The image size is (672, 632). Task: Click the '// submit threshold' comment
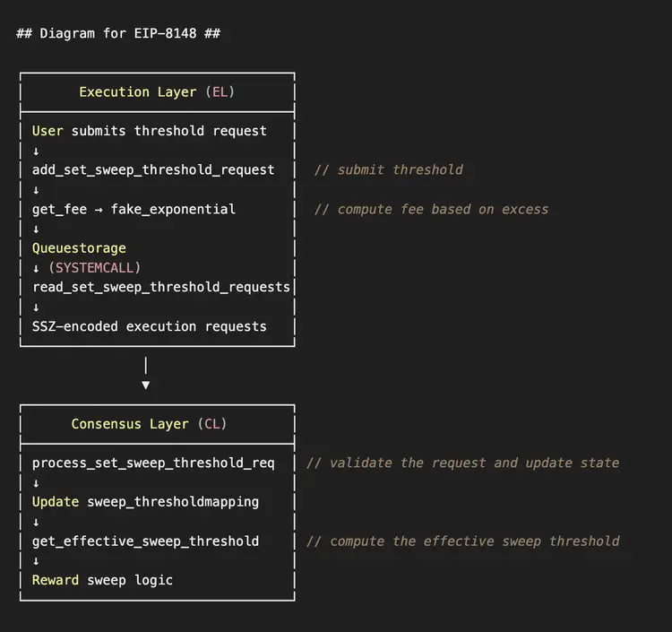pos(388,169)
